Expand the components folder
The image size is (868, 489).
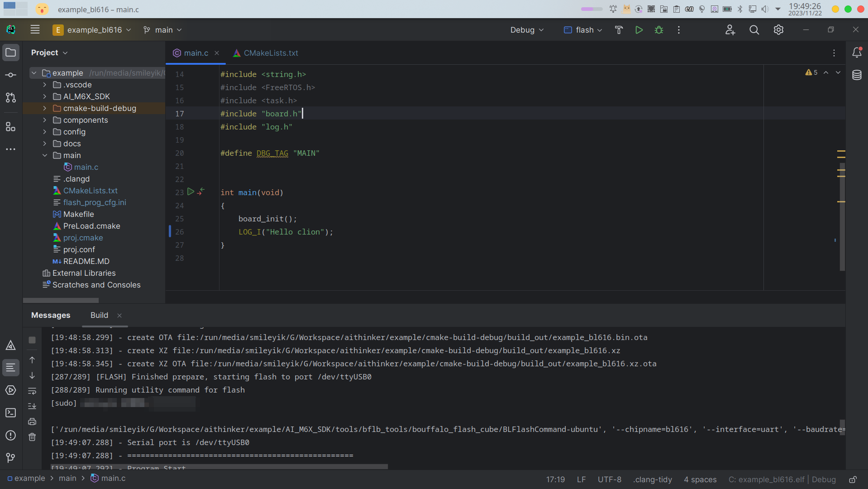point(44,120)
